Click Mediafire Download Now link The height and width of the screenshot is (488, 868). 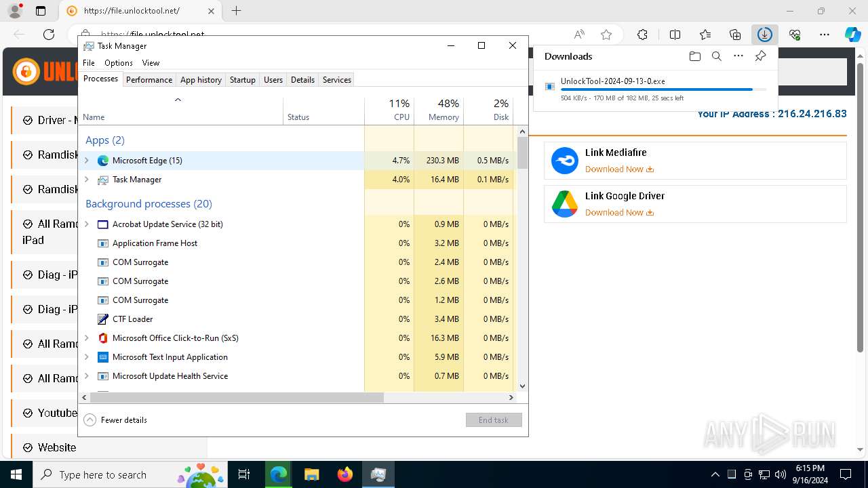tap(619, 169)
